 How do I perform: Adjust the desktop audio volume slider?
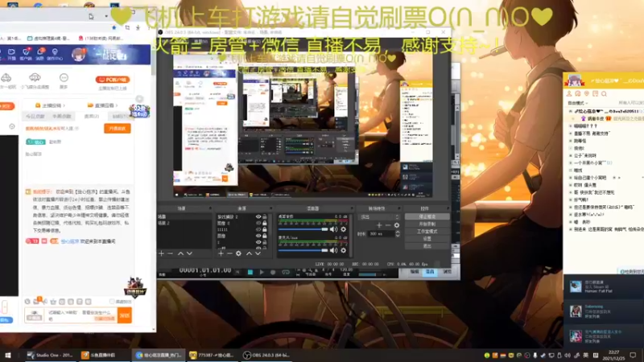pyautogui.click(x=303, y=229)
